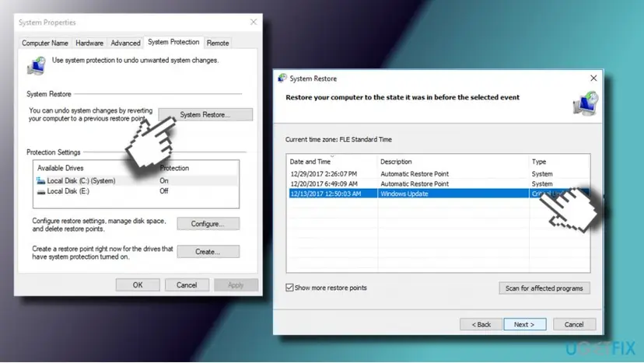Screen dimensions: 644x363
Task: Select the Local Disk (E:) drive row
Action: click(137, 191)
